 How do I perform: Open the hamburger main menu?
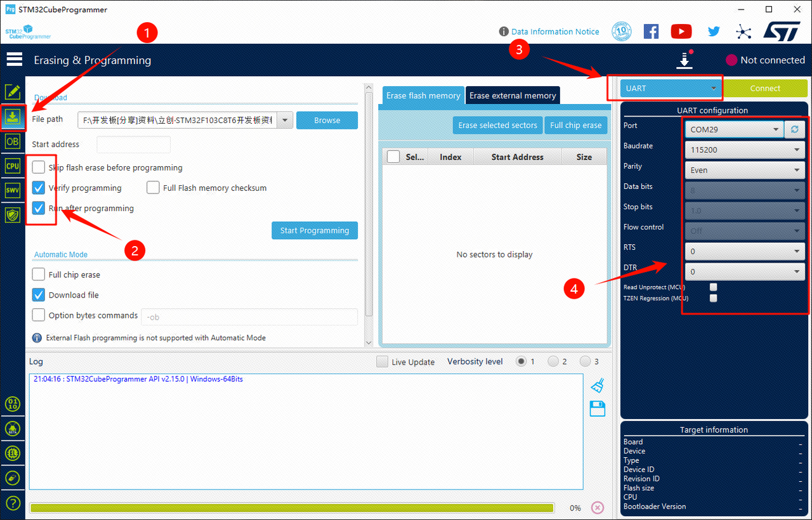point(14,60)
